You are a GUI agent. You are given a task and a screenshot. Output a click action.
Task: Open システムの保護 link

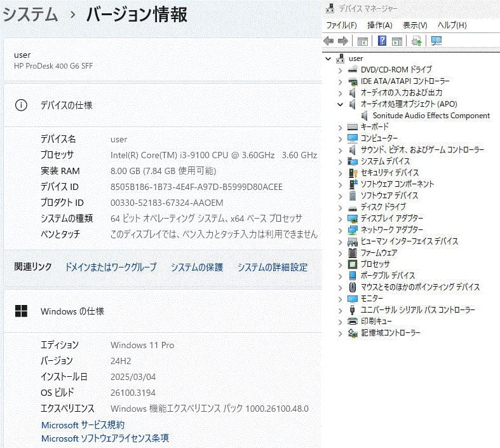pos(197,267)
